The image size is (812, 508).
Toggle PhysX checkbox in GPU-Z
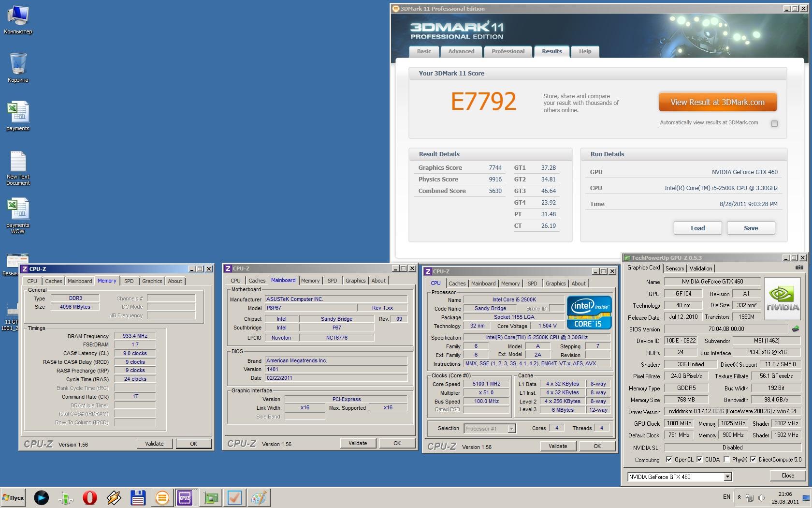pos(726,460)
